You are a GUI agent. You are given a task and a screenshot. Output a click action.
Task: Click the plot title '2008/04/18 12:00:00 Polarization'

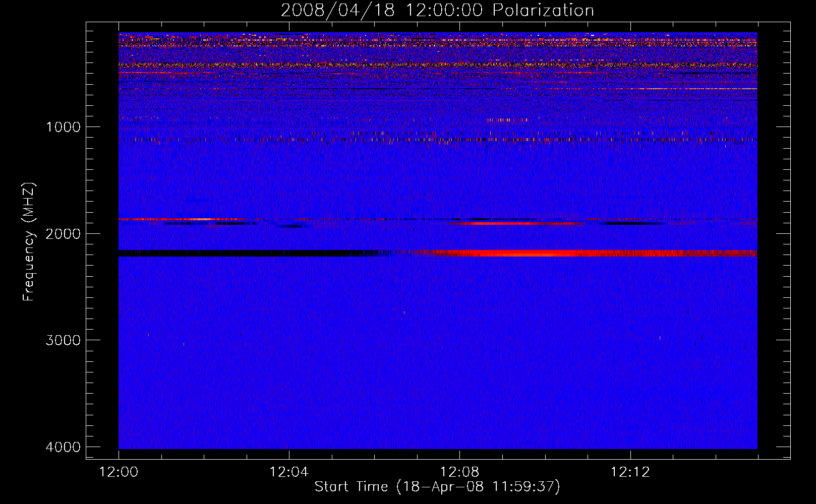(x=437, y=10)
